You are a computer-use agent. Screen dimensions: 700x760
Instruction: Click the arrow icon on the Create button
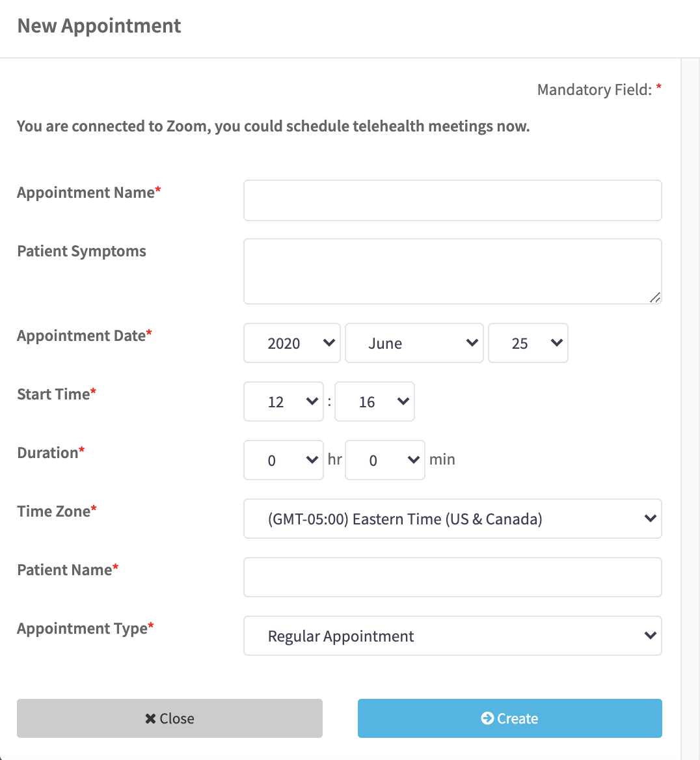[487, 718]
